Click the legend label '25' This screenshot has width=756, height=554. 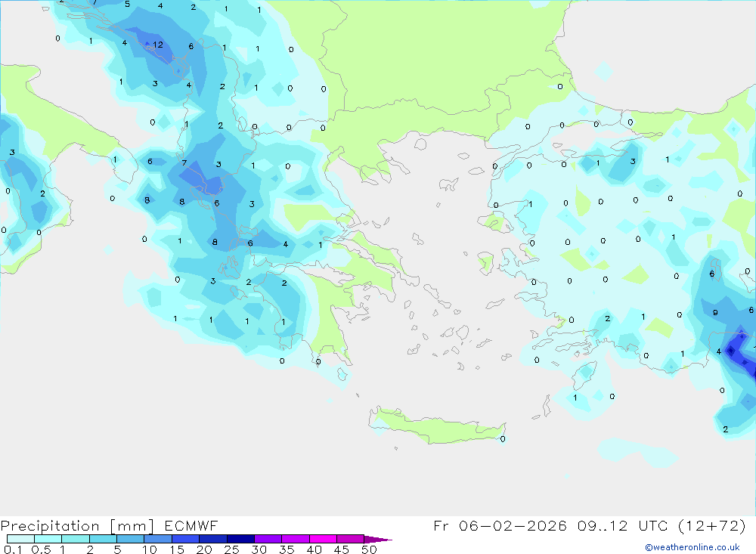click(231, 549)
